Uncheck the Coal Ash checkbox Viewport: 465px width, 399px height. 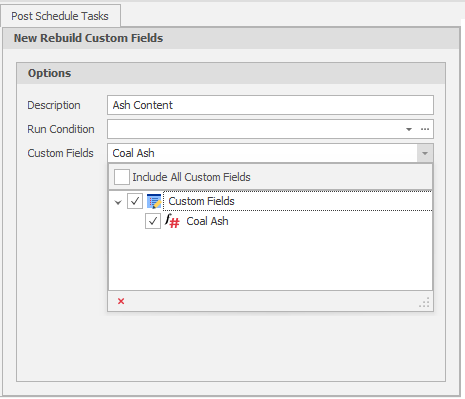tap(153, 221)
